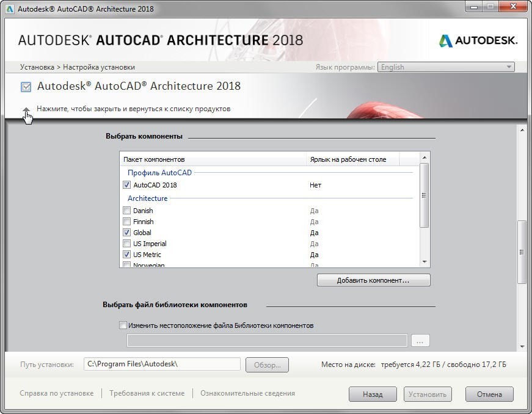532x414 pixels.
Task: Click the ellipsis browse button for library file
Action: [420, 341]
